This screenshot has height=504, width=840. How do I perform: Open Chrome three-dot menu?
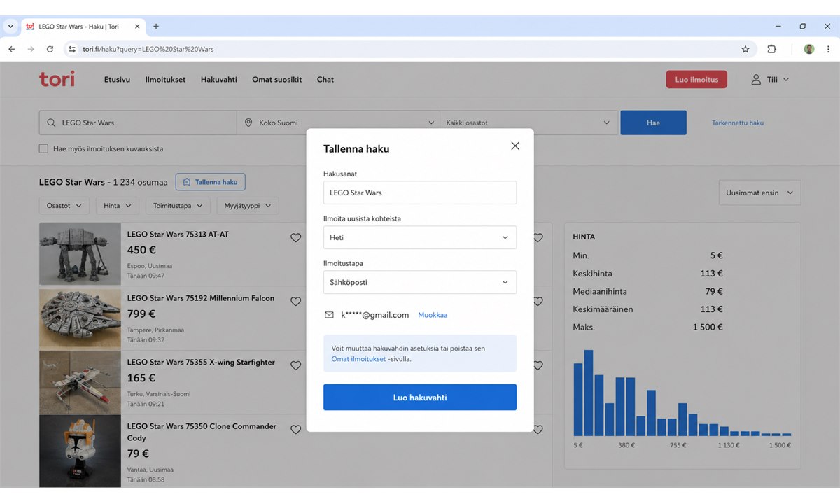tap(828, 49)
